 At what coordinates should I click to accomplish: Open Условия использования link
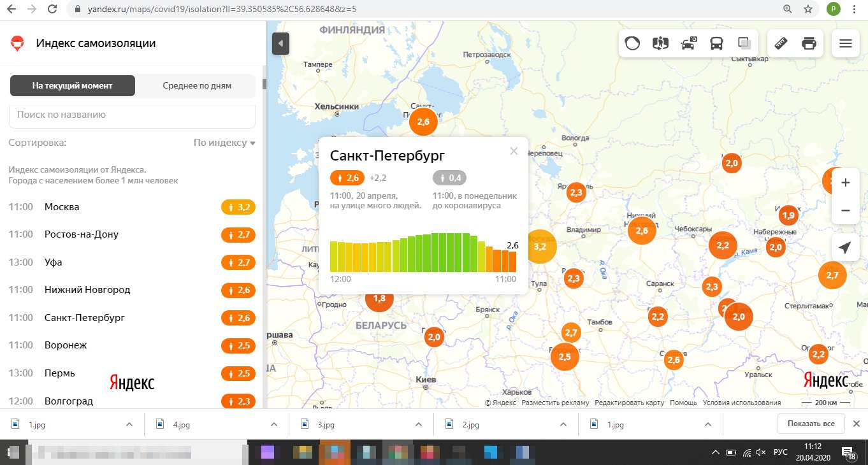742,403
